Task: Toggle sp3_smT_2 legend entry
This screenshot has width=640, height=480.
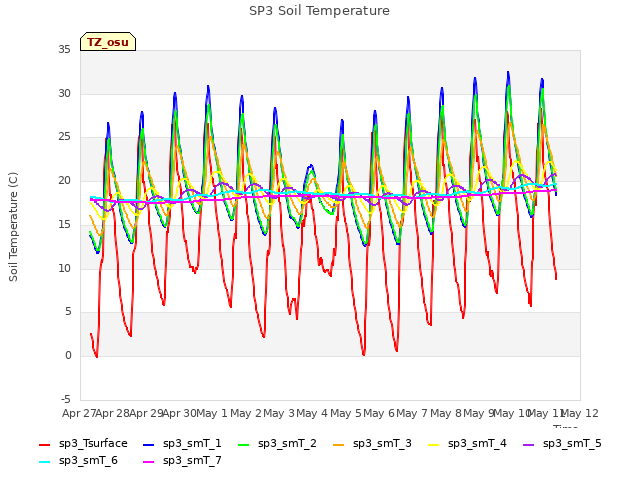Action: click(277, 444)
